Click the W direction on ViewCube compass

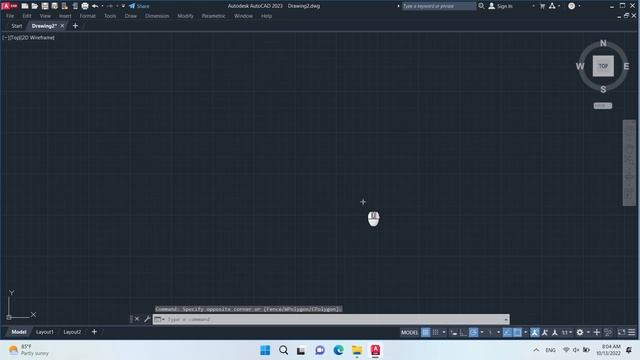[580, 66]
